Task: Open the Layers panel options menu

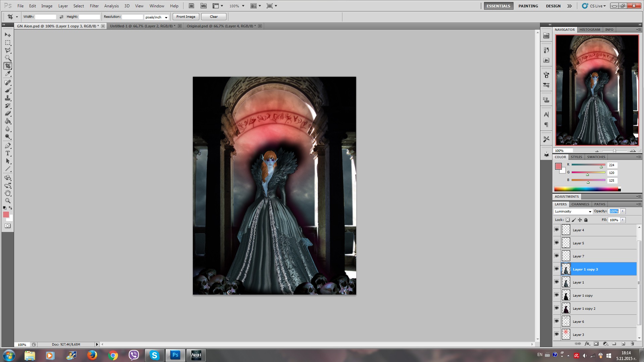Action: [638, 204]
